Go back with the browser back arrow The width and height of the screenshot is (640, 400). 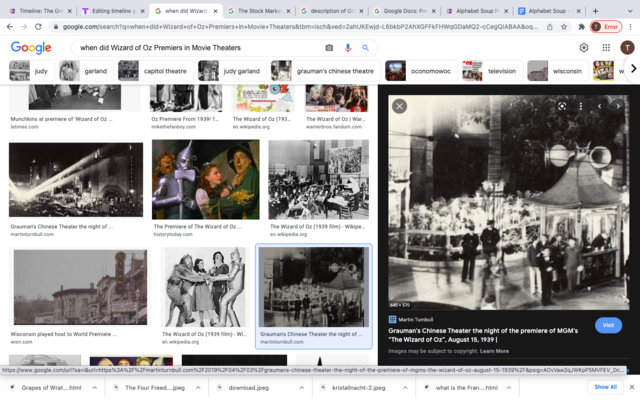coord(10,27)
